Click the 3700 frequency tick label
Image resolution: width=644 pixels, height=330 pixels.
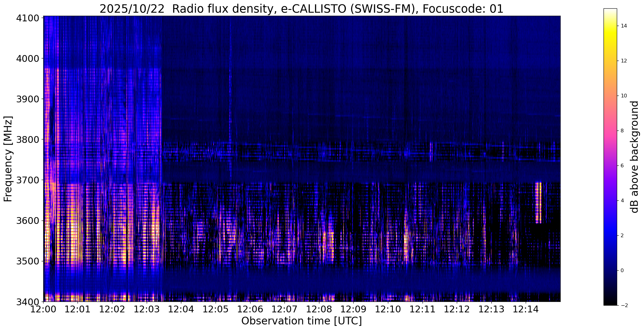tap(27, 180)
